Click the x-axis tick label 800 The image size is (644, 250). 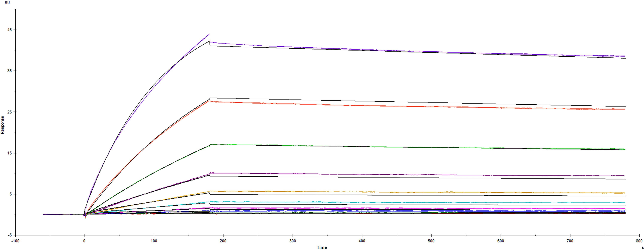point(639,241)
